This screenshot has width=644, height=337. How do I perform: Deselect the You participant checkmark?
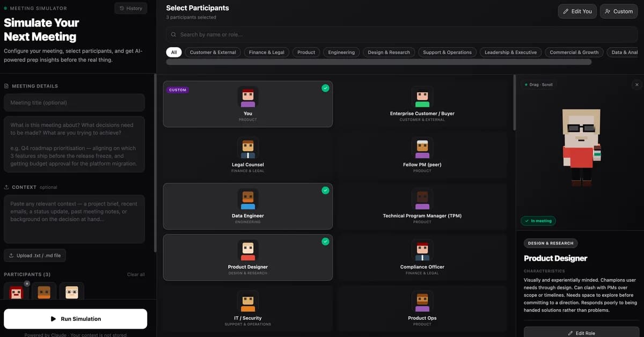pos(325,88)
